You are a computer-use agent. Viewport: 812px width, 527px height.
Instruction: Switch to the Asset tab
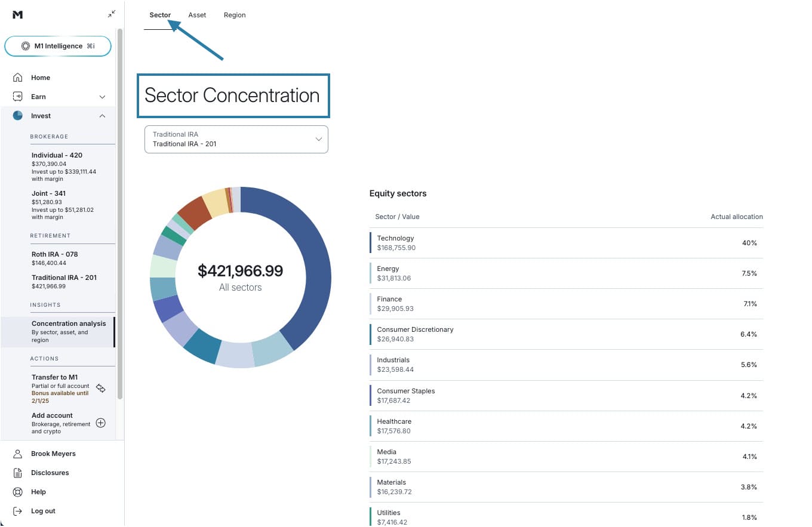(x=197, y=15)
